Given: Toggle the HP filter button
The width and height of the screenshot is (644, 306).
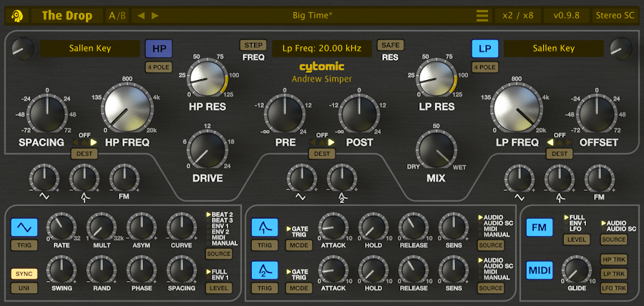Looking at the screenshot, I should tap(159, 49).
